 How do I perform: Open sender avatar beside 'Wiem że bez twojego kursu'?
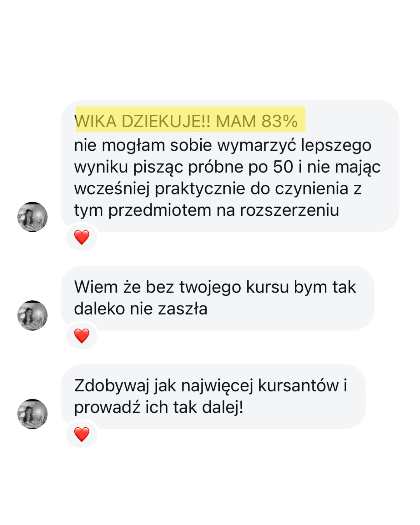click(33, 315)
